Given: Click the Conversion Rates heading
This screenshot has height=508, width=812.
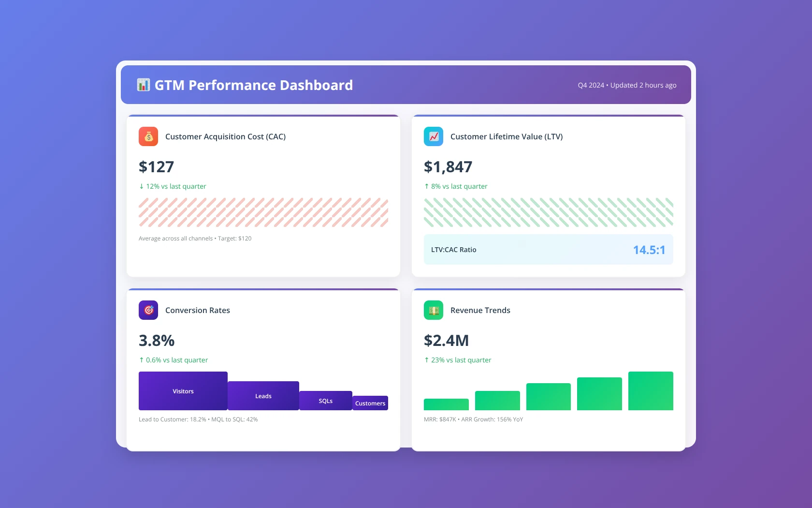Looking at the screenshot, I should click(198, 310).
